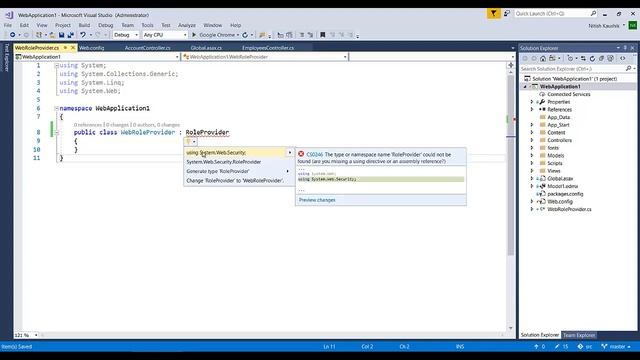Close the WebRoleProvider.cs tab
This screenshot has height=360, width=640.
click(x=73, y=48)
